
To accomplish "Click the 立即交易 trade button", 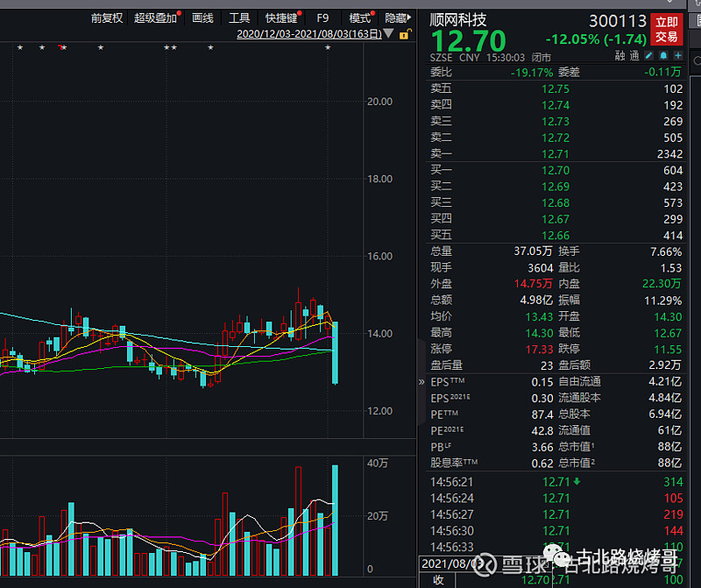I will (x=667, y=29).
